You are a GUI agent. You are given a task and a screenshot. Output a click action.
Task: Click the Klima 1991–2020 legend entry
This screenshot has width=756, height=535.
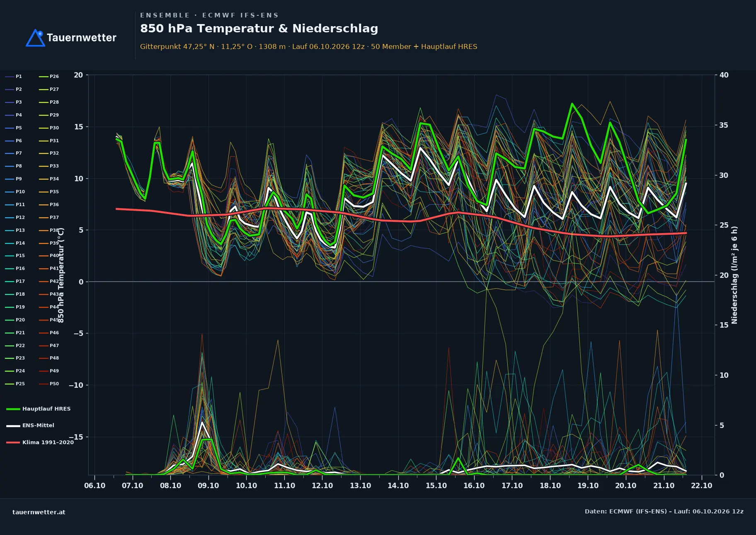coord(40,443)
